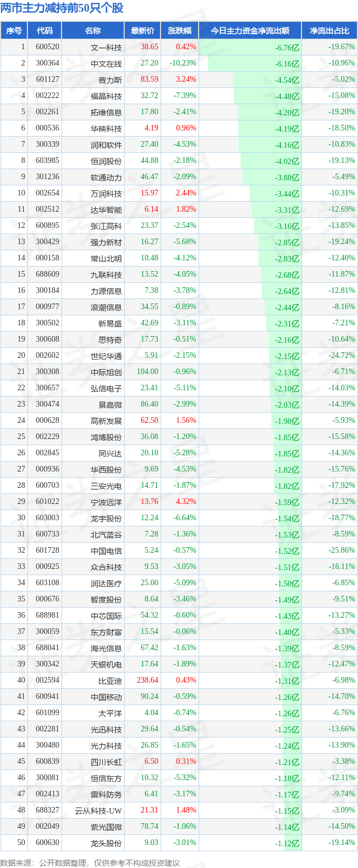Click the 涨跌幅 column header
This screenshot has height=868, width=358.
tap(180, 31)
